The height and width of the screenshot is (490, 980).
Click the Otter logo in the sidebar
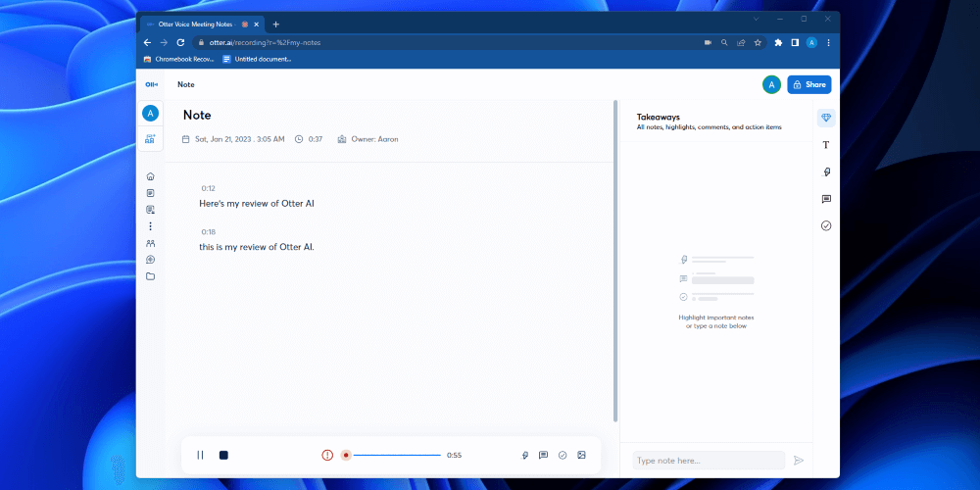tap(151, 84)
